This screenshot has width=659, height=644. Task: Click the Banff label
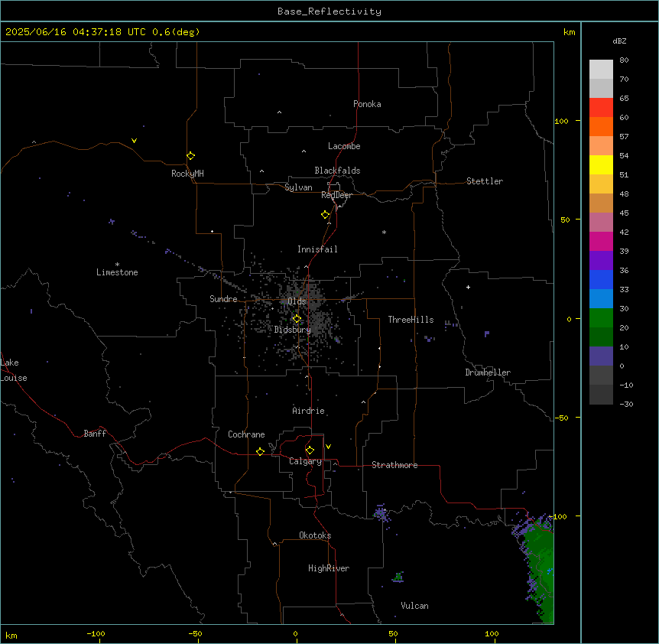95,434
